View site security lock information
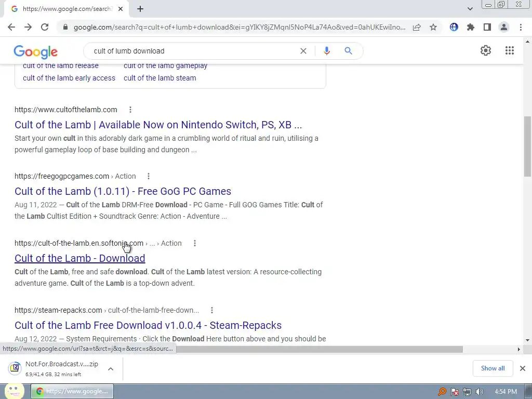Screen dimensions: 532x399 click(x=65, y=27)
